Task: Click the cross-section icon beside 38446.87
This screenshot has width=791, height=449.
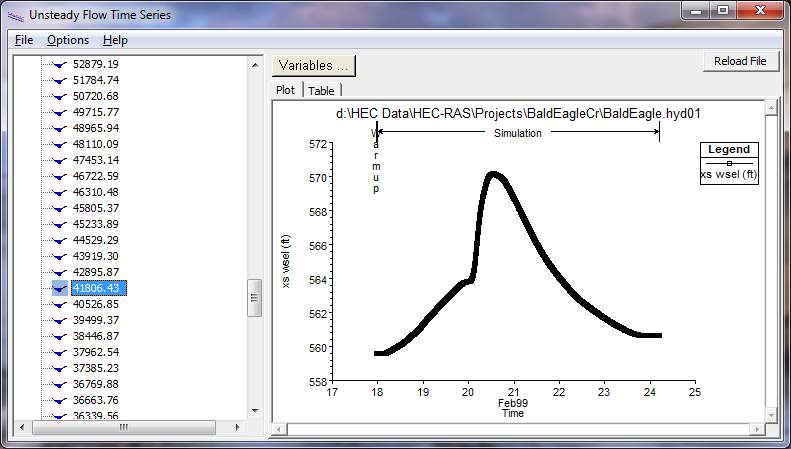Action: pyautogui.click(x=60, y=336)
